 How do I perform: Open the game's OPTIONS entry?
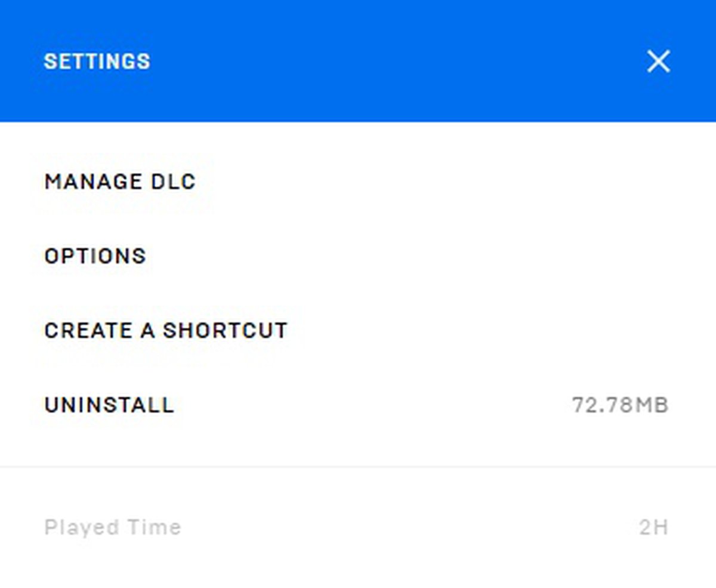coord(95,256)
